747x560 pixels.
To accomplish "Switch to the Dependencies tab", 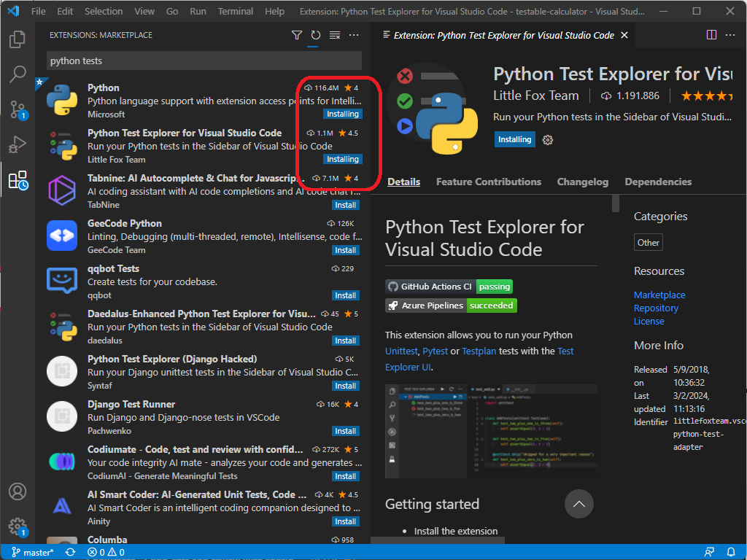I will pos(658,182).
